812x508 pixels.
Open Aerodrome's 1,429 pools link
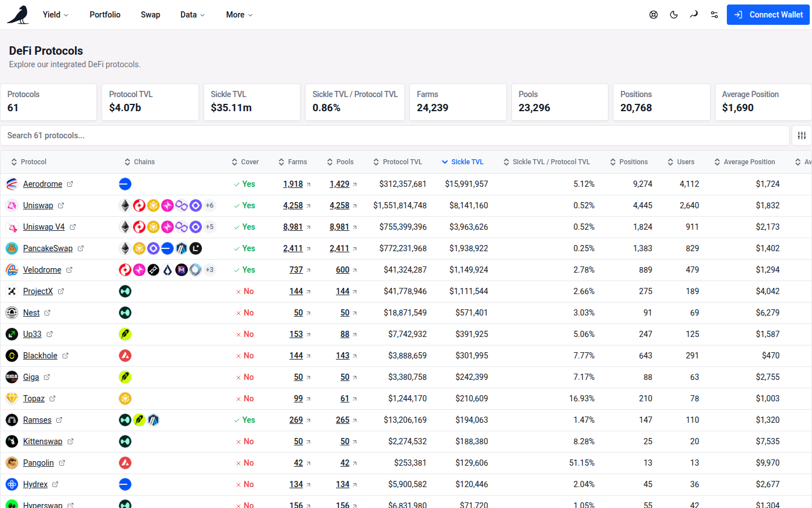click(343, 184)
